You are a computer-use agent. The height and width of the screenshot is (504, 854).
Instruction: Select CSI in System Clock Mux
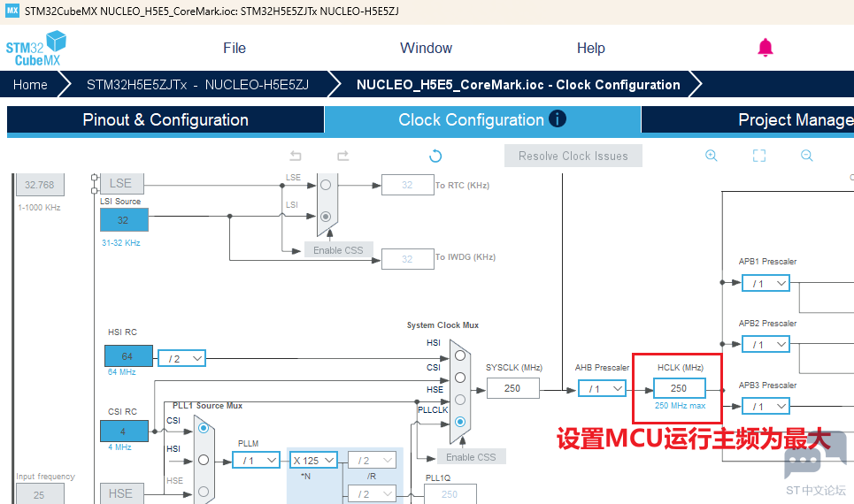(x=460, y=378)
